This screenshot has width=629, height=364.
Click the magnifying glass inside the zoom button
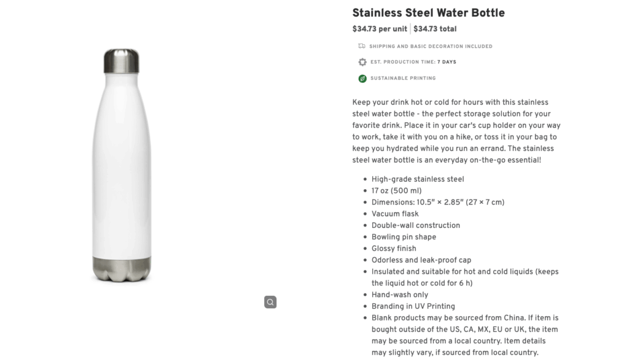point(269,302)
